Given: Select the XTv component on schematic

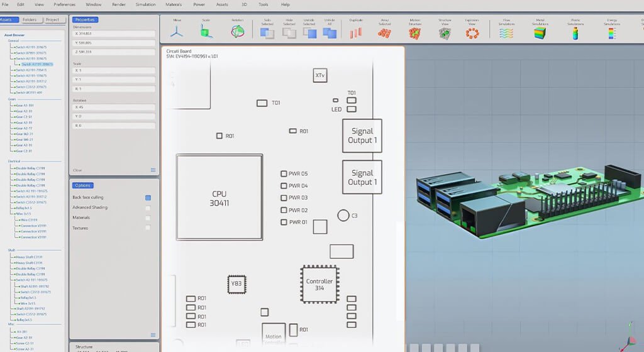Looking at the screenshot, I should 320,75.
